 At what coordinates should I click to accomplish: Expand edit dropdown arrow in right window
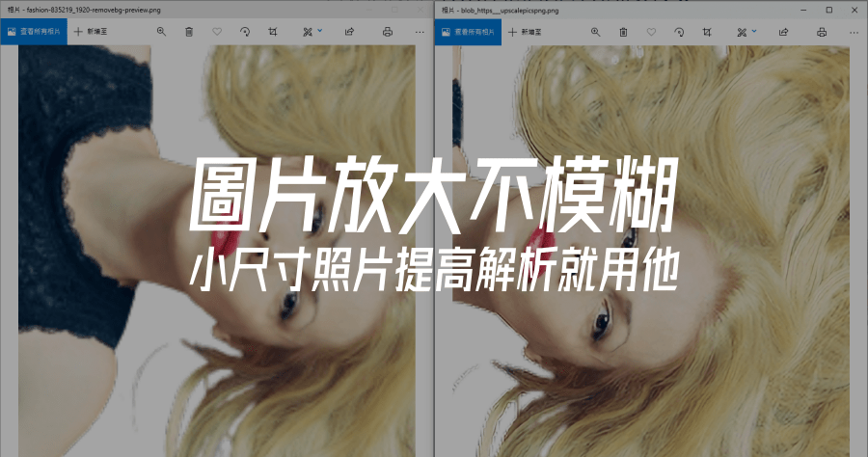(754, 32)
